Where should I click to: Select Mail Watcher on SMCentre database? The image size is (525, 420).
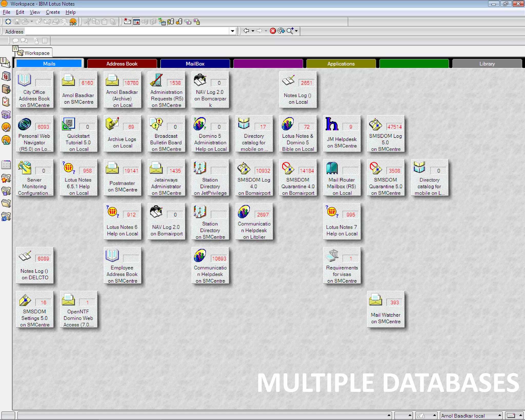pyautogui.click(x=386, y=309)
